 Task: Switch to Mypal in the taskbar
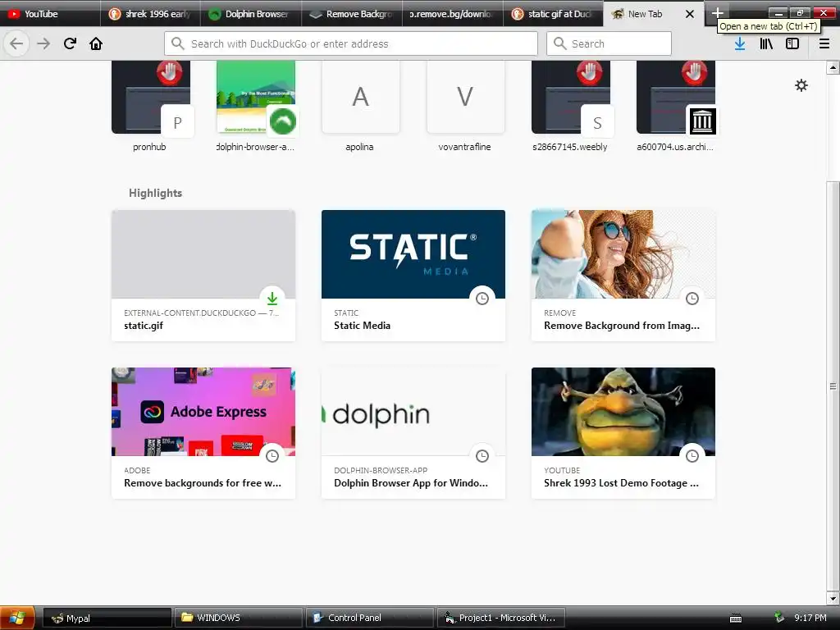[107, 618]
